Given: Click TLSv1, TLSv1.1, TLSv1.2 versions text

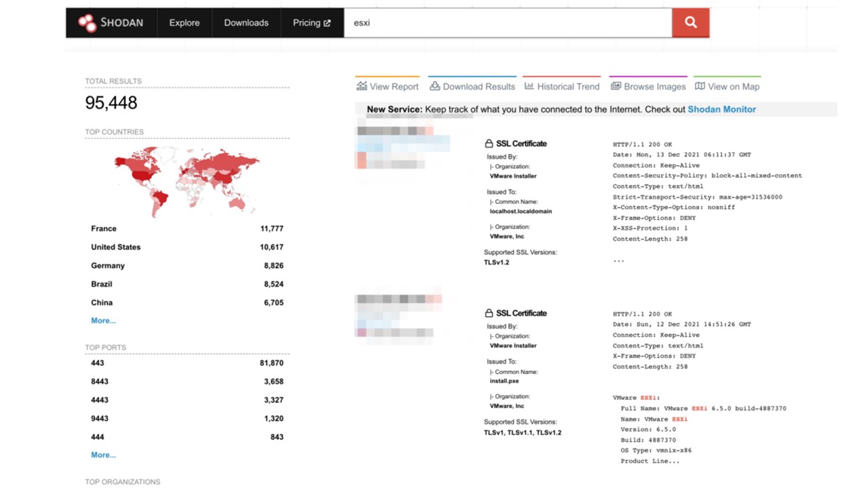Looking at the screenshot, I should [523, 432].
